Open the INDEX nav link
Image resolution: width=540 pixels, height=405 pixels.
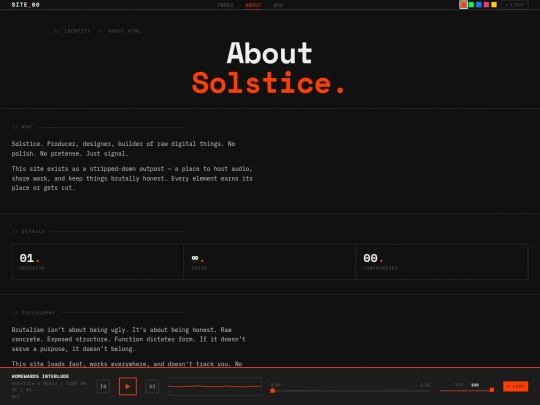pyautogui.click(x=225, y=5)
